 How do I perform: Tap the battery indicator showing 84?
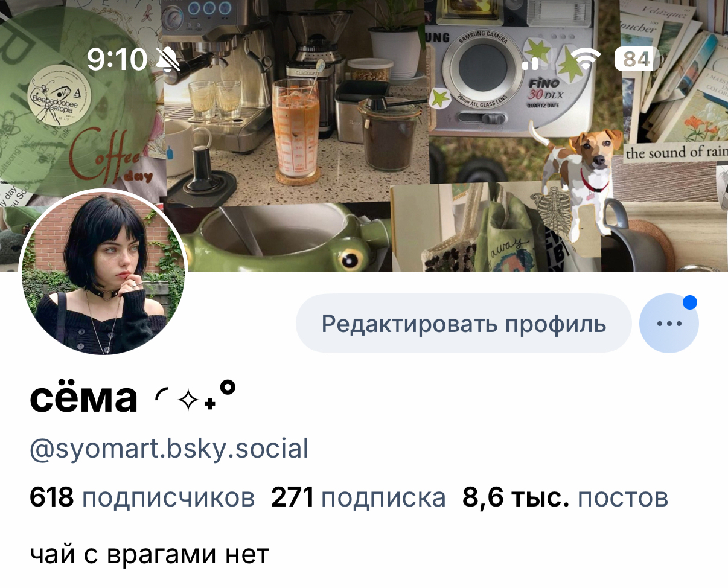tap(636, 59)
